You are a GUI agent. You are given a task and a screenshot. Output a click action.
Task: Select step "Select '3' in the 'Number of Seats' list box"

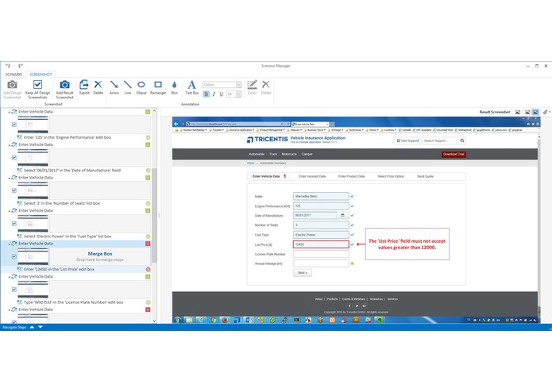pyautogui.click(x=62, y=204)
